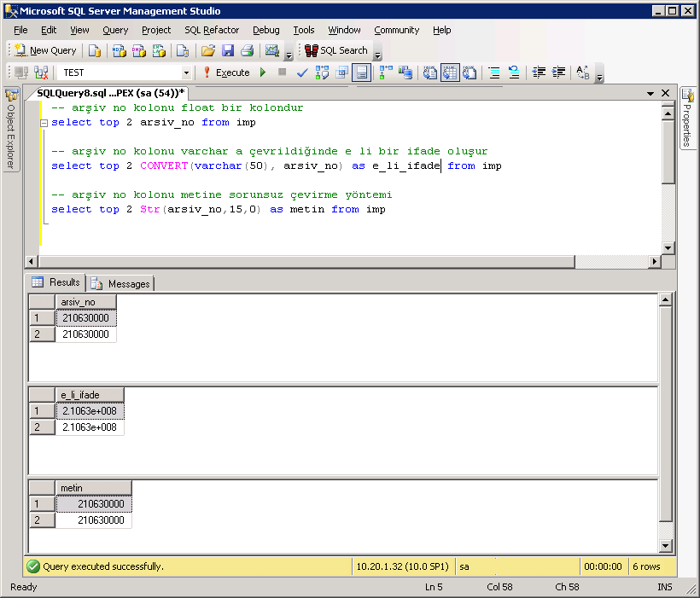
Task: Click the results pane vertical scrollbar thumb
Action: point(665,414)
